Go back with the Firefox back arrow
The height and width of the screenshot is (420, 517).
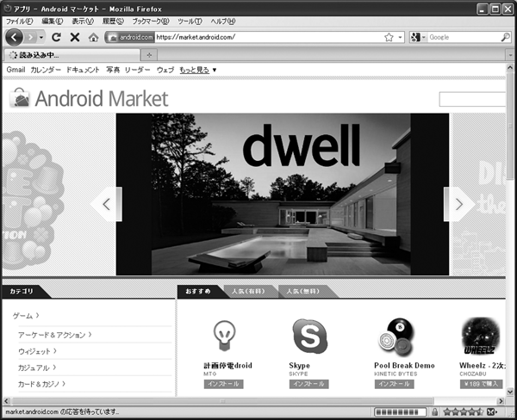(14, 37)
